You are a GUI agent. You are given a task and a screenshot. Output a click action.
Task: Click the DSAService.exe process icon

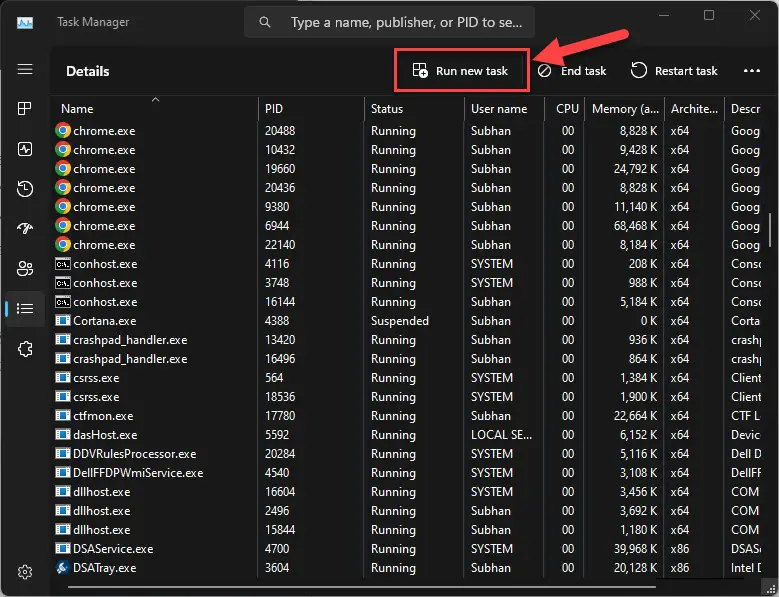click(63, 548)
